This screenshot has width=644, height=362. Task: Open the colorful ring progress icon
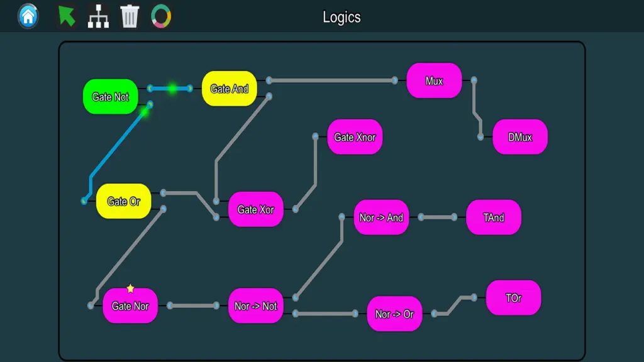161,16
